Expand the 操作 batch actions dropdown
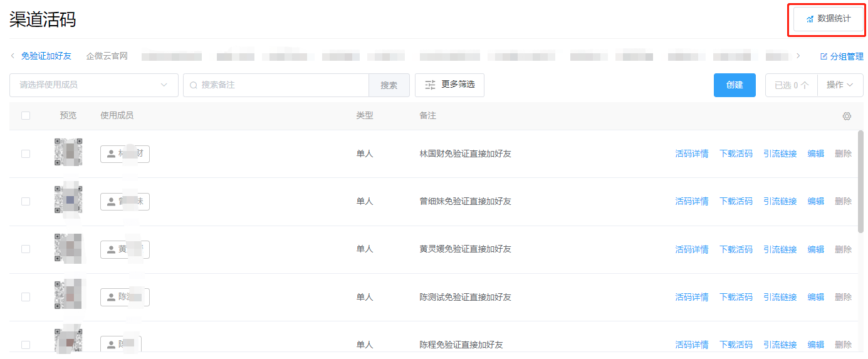Screen dimensions: 868x359 840,85
